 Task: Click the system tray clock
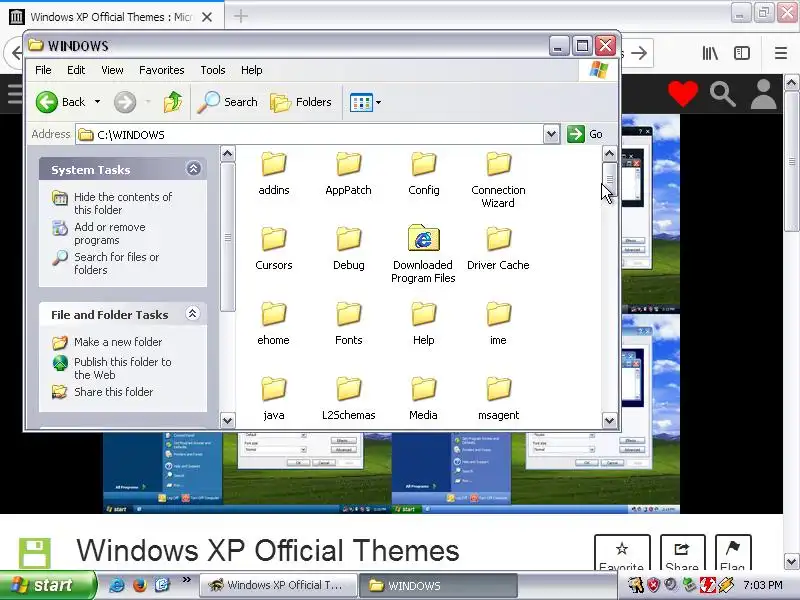[x=763, y=585]
